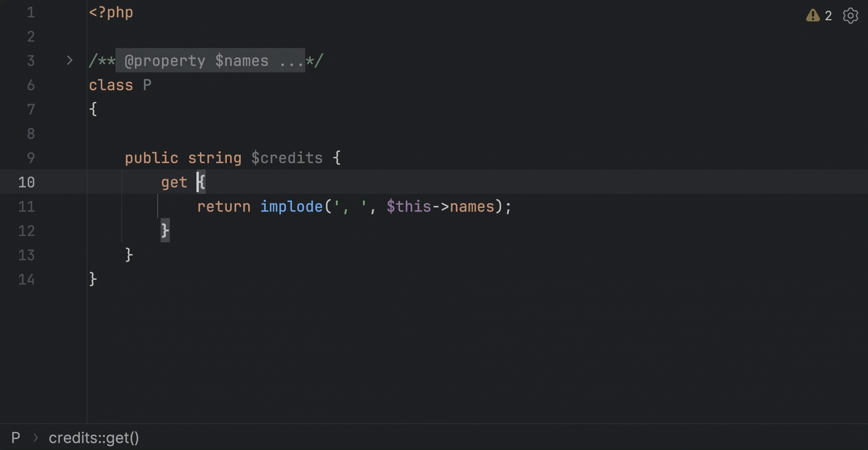The height and width of the screenshot is (450, 868).
Task: Click line number 9 in the gutter
Action: click(31, 158)
